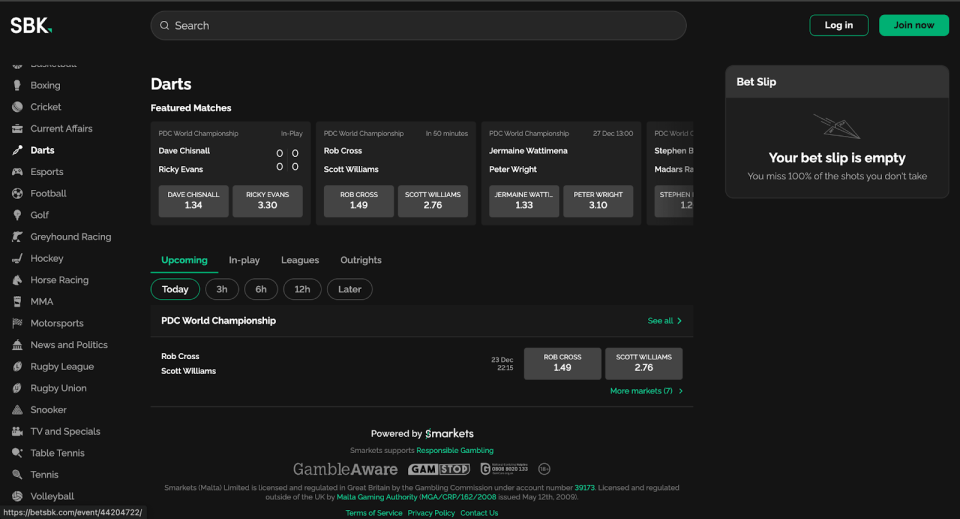Expand See all PDC World Championship
The image size is (960, 519).
[x=664, y=321]
